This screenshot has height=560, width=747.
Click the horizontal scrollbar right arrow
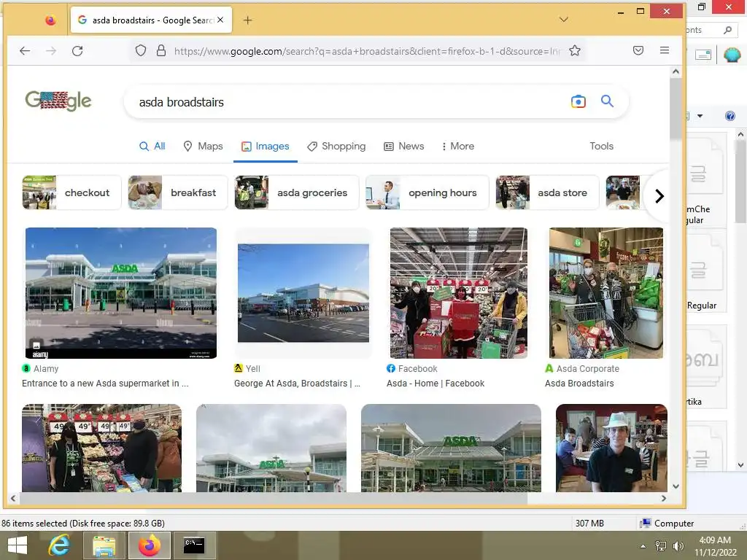pos(664,498)
